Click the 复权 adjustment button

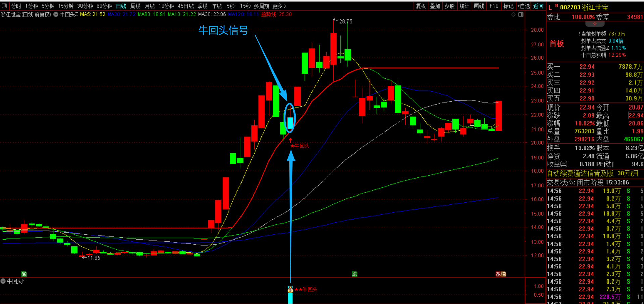pos(421,6)
